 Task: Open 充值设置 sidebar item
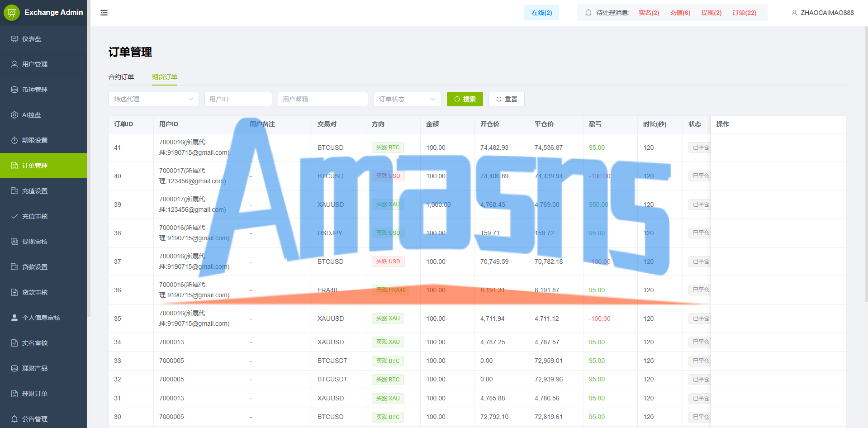(43, 191)
